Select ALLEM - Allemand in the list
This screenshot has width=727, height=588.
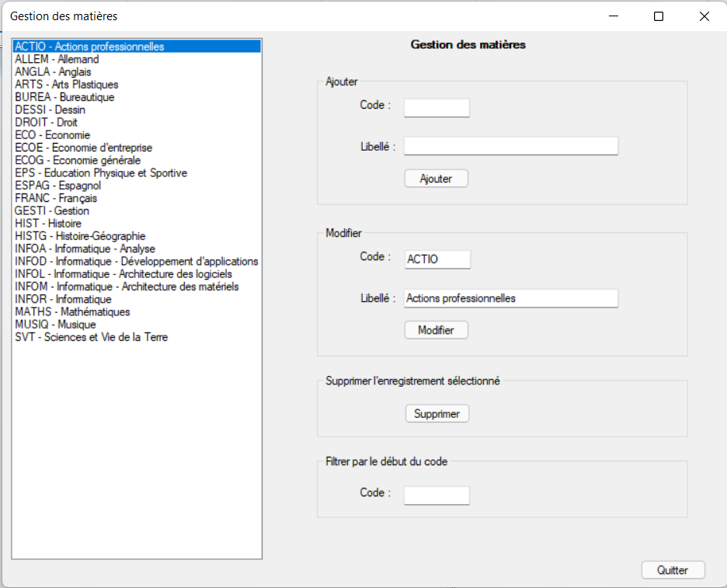point(57,59)
